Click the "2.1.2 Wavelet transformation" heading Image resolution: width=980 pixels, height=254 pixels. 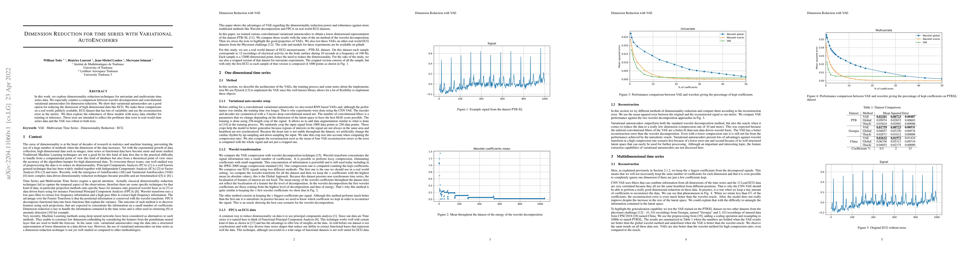240,149
